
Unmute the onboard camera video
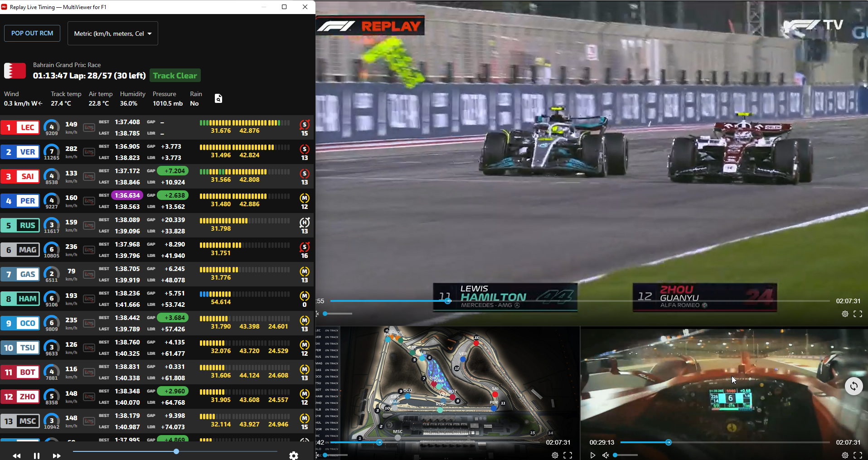(x=606, y=455)
